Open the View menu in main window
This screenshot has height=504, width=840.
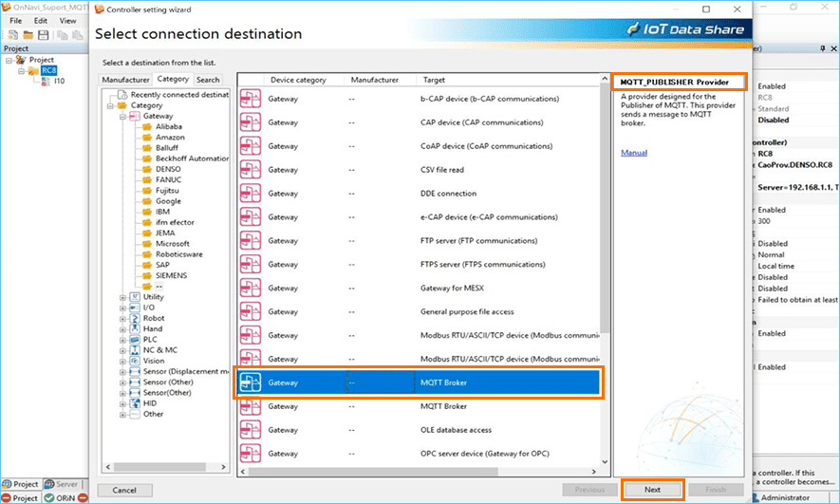(x=68, y=20)
